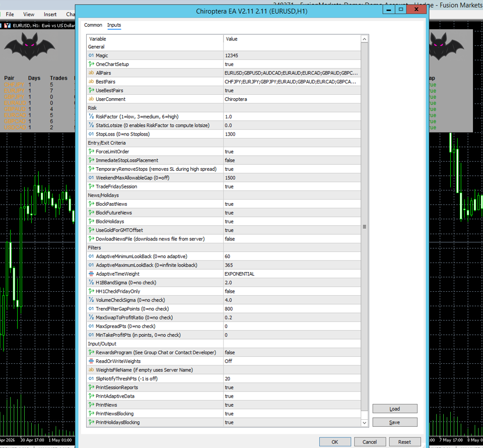
Task: Open the ReadOrWriteWeights Off value list
Action: [292, 361]
